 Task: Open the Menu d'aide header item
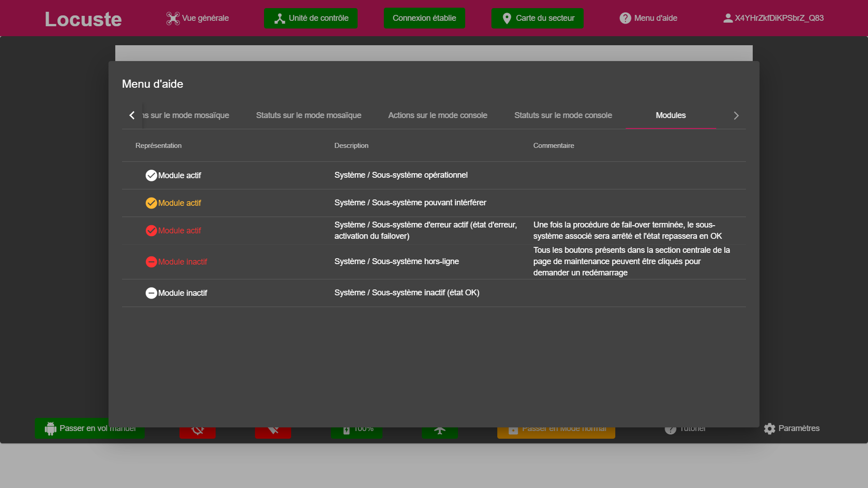click(x=648, y=19)
